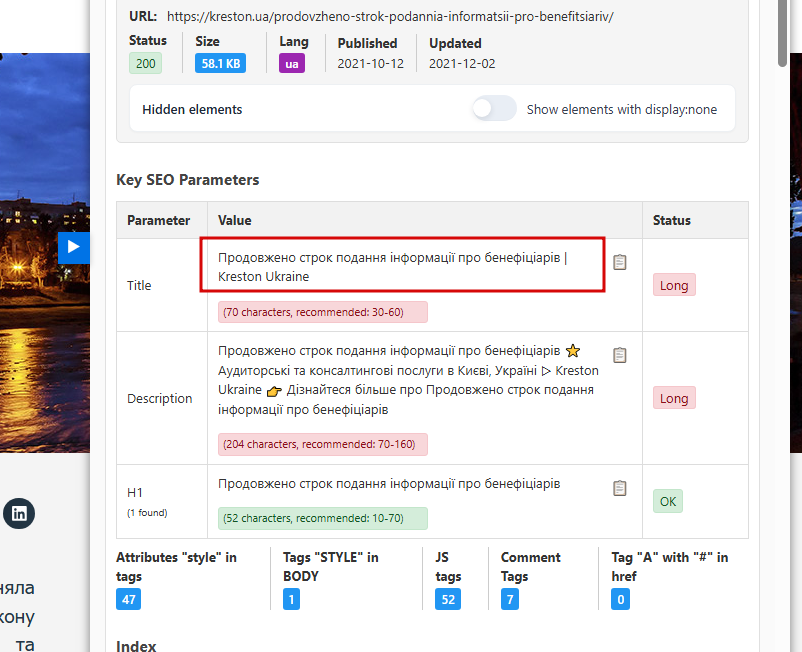Click the 52 characters H1 length note
The height and width of the screenshot is (652, 802).
(x=323, y=518)
